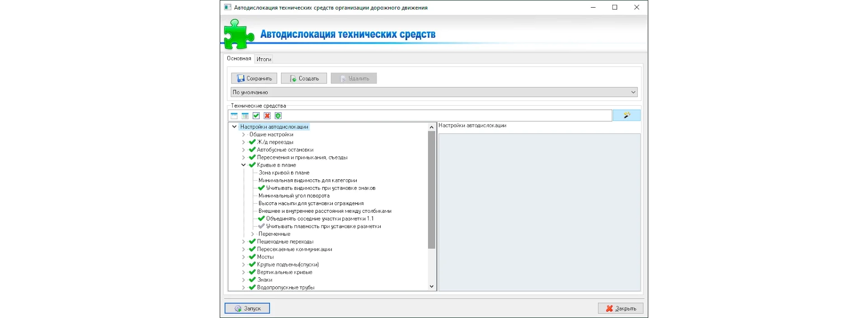Click the green invert-selection toolbar icon
This screenshot has height=318, width=868.
tap(278, 116)
